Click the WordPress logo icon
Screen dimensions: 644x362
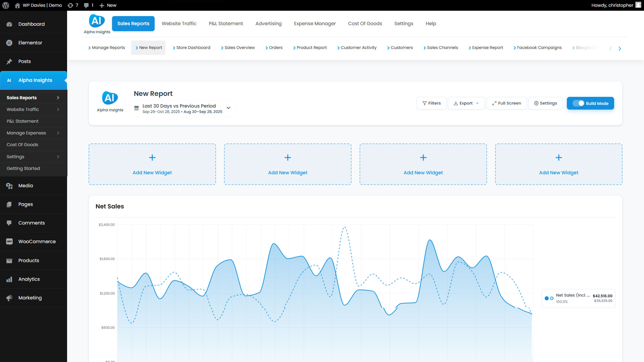pos(6,5)
